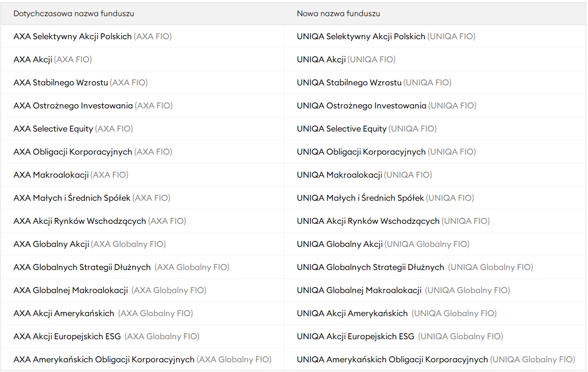Select 'AXA Akcji Europejskich ESG' entry

[x=67, y=336]
